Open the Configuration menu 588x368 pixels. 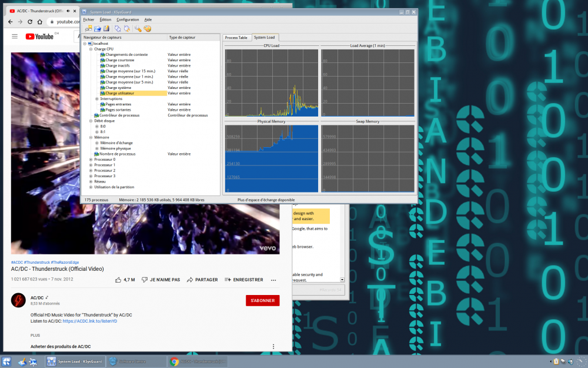point(128,19)
